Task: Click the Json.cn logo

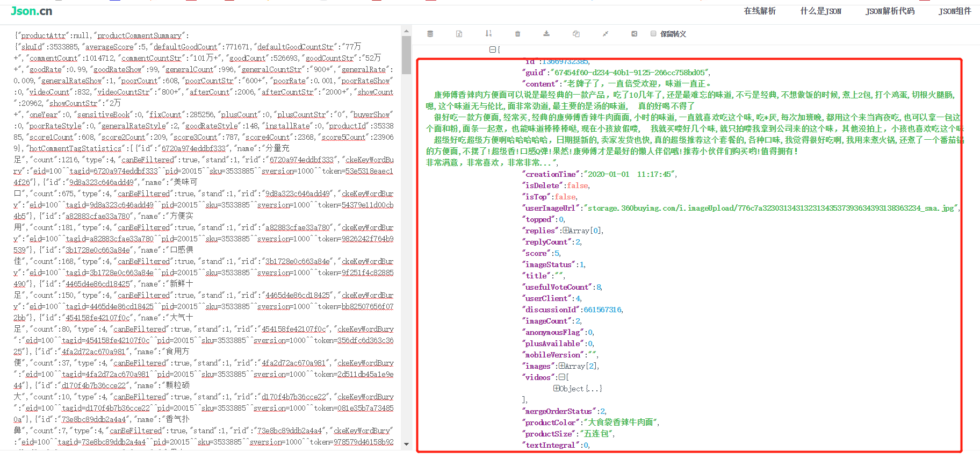Action: pos(32,11)
